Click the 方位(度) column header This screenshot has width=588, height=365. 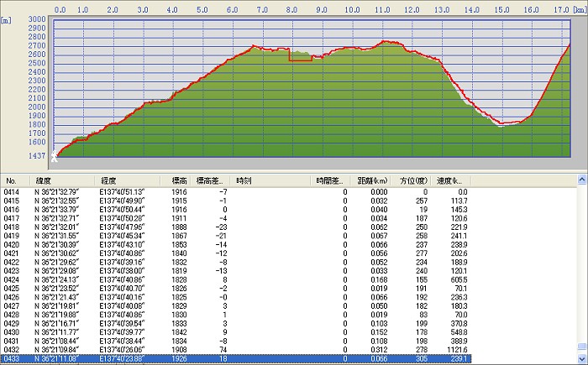[x=406, y=180]
